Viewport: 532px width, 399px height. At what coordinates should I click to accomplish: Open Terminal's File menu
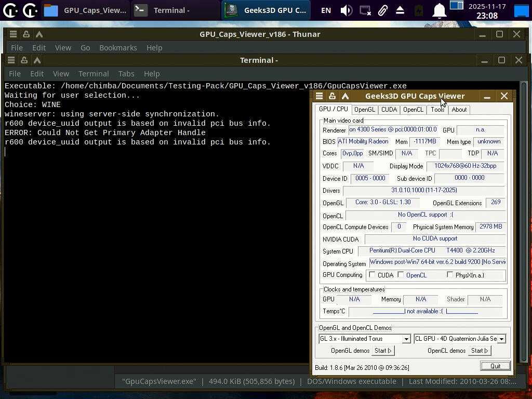click(15, 74)
